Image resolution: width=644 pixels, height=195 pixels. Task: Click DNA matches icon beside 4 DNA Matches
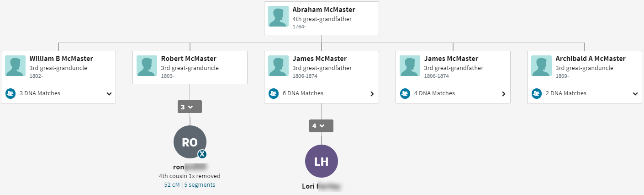[x=405, y=93]
